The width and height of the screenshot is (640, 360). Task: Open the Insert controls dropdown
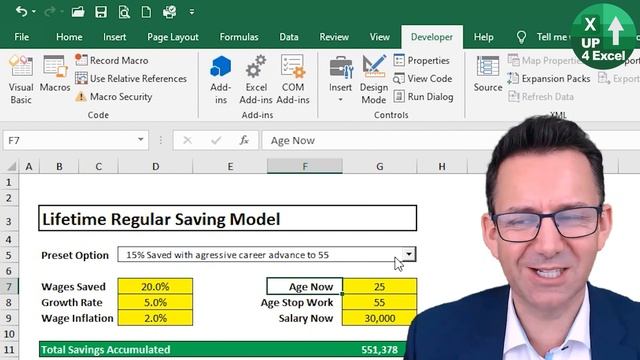340,80
